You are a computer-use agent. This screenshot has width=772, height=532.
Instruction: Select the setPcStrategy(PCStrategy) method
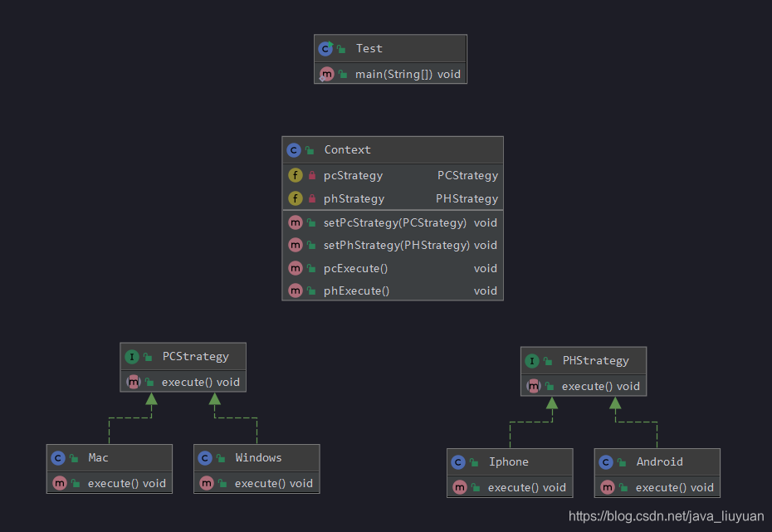coord(395,222)
